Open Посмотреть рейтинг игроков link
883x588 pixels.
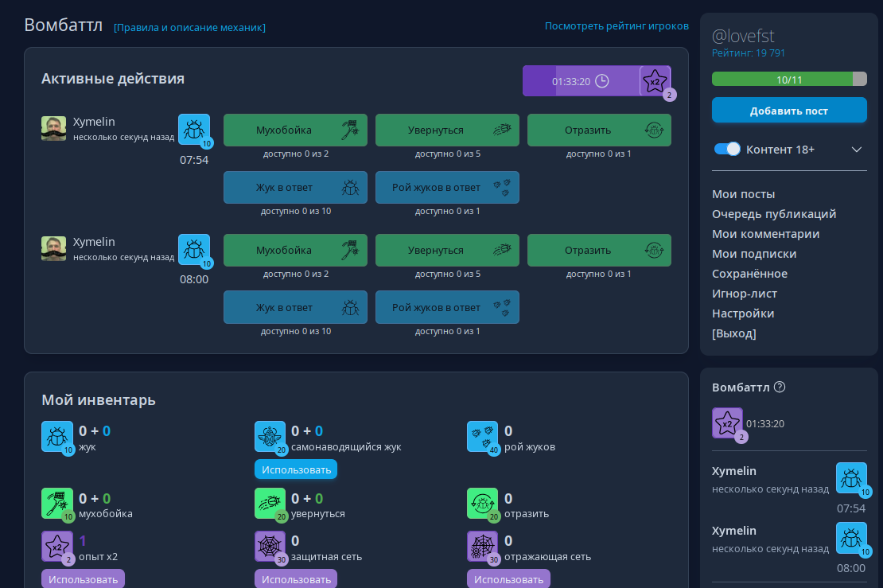pyautogui.click(x=617, y=26)
